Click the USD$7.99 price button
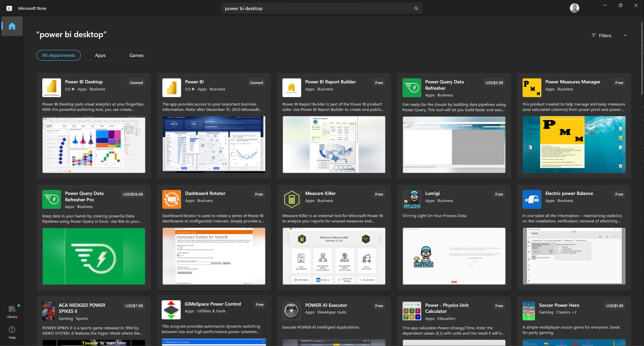 point(134,306)
